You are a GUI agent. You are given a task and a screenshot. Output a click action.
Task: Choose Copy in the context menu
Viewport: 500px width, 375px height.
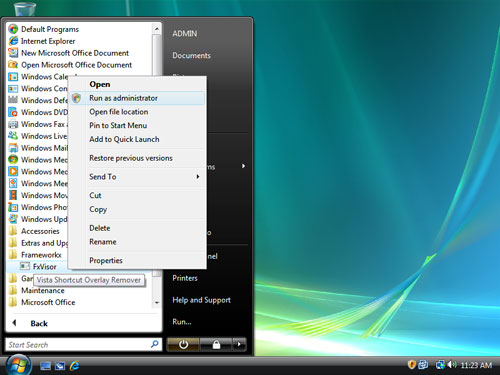pyautogui.click(x=137, y=209)
